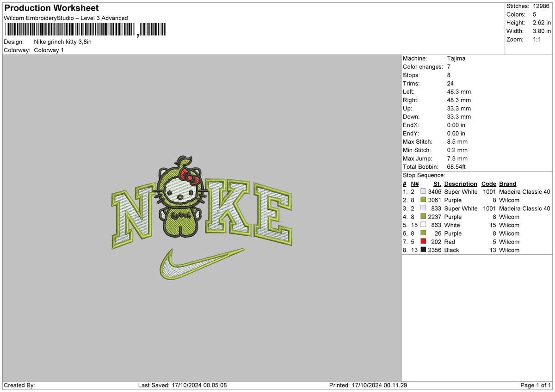Click the Stitches value 12986
The height and width of the screenshot is (392, 555).
542,6
